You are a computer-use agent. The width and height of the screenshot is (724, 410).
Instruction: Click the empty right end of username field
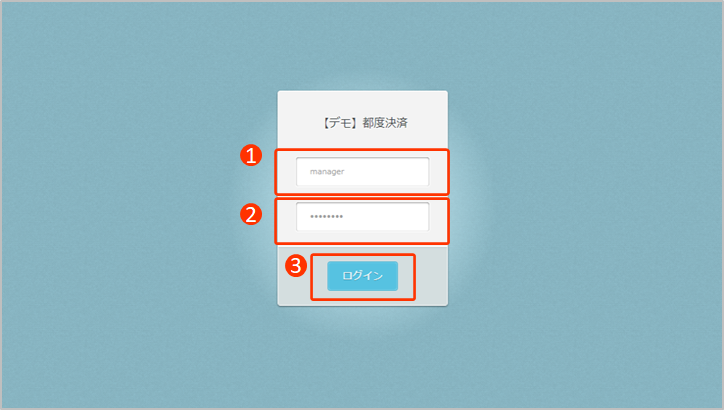[x=406, y=171]
